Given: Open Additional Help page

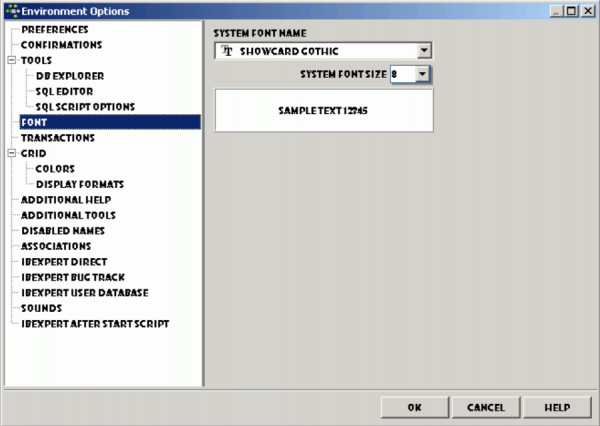Looking at the screenshot, I should tap(66, 200).
